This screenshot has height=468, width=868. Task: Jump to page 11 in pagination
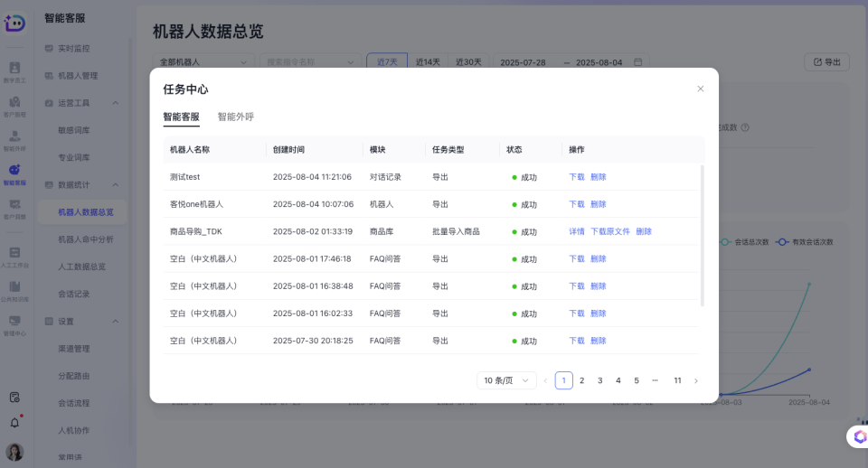(x=677, y=380)
